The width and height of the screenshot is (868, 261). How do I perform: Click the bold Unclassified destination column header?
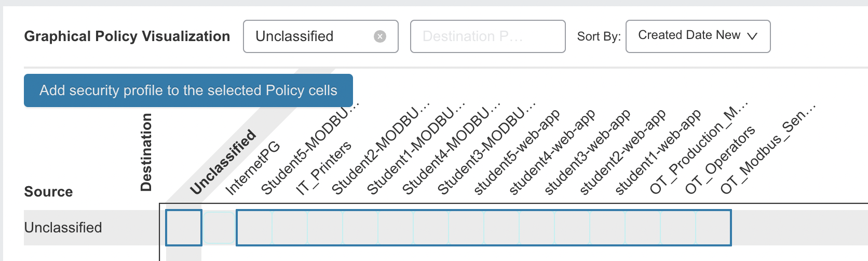point(223,162)
